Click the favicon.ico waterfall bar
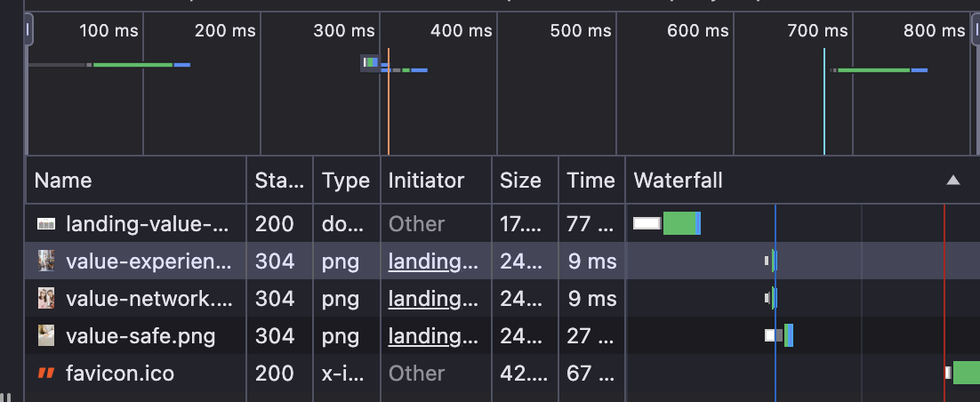 pos(962,373)
